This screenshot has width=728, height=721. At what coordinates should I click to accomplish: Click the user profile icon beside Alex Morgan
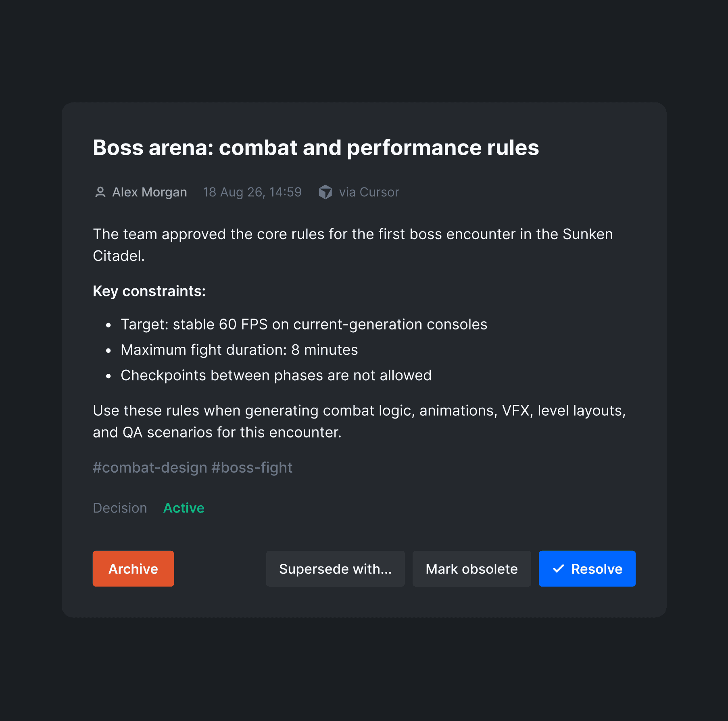coord(100,192)
